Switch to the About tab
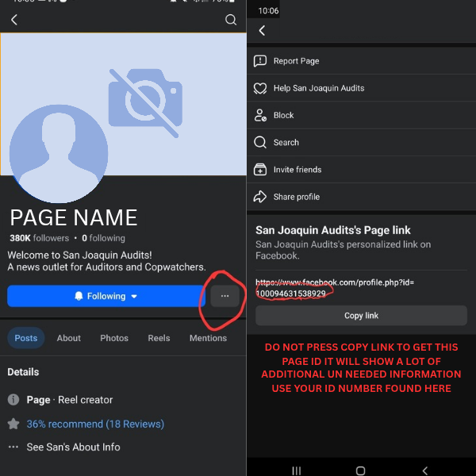Screen dimensions: 476x476 coord(69,338)
